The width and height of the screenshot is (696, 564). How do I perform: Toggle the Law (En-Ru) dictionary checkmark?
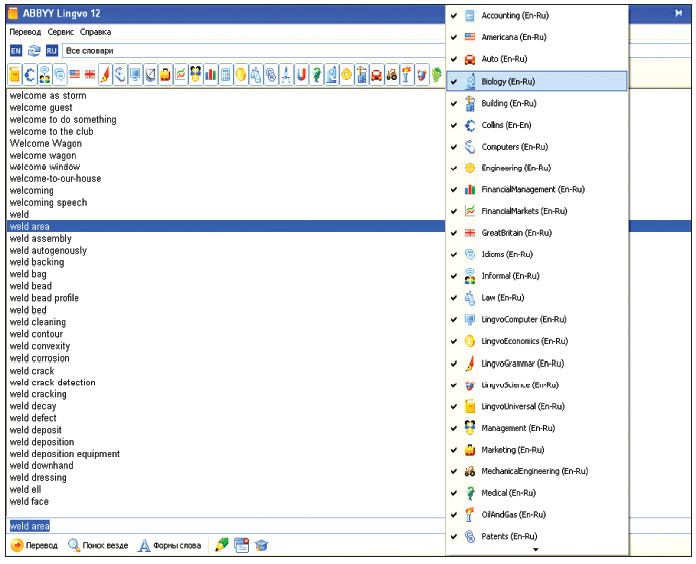pos(454,298)
